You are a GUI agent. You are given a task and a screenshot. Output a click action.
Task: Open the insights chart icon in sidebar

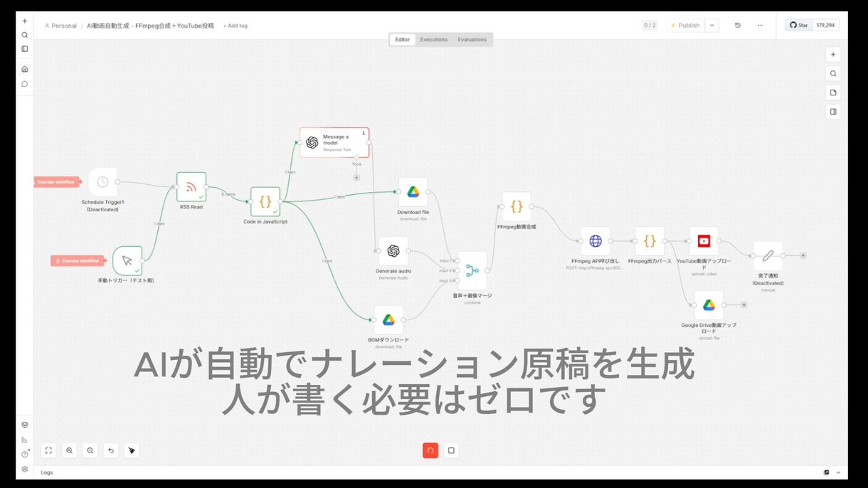25,440
